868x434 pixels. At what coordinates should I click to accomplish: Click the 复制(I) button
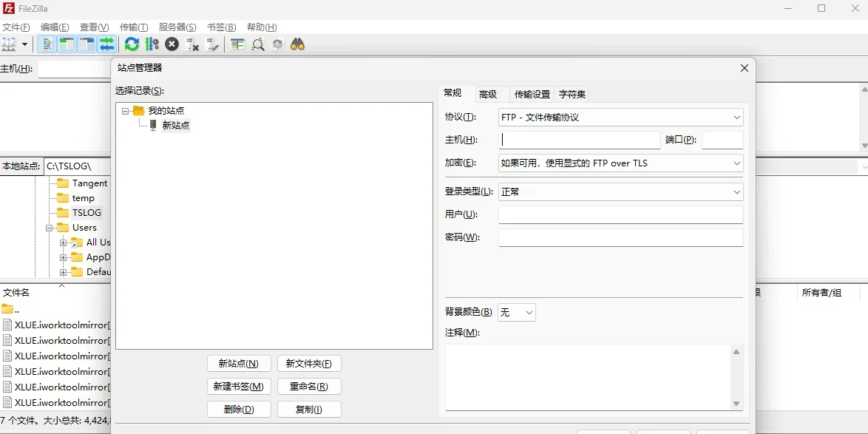pos(309,409)
